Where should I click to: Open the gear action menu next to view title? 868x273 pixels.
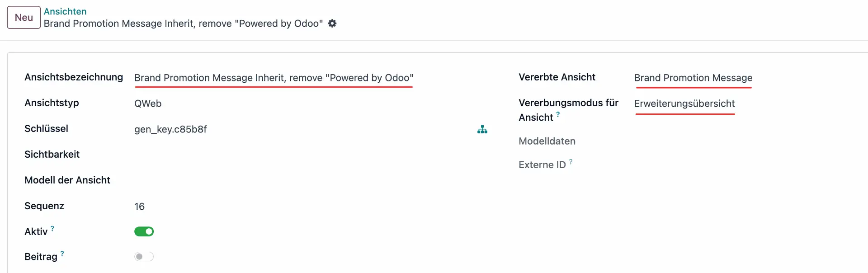tap(332, 24)
